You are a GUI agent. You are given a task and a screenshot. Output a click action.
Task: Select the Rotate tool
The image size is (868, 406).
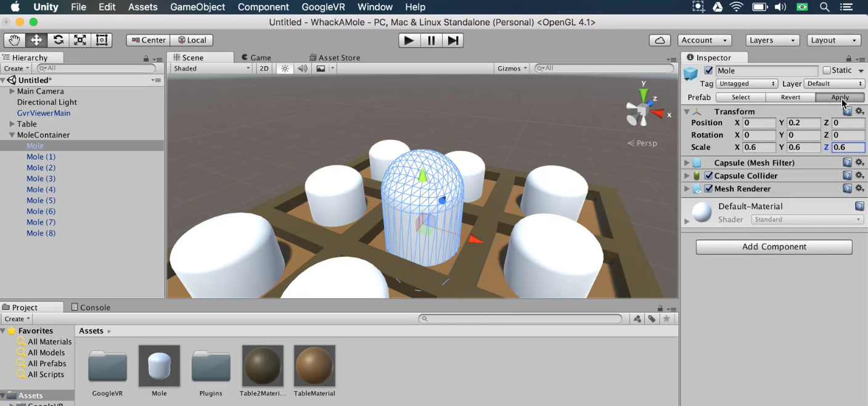coord(59,39)
